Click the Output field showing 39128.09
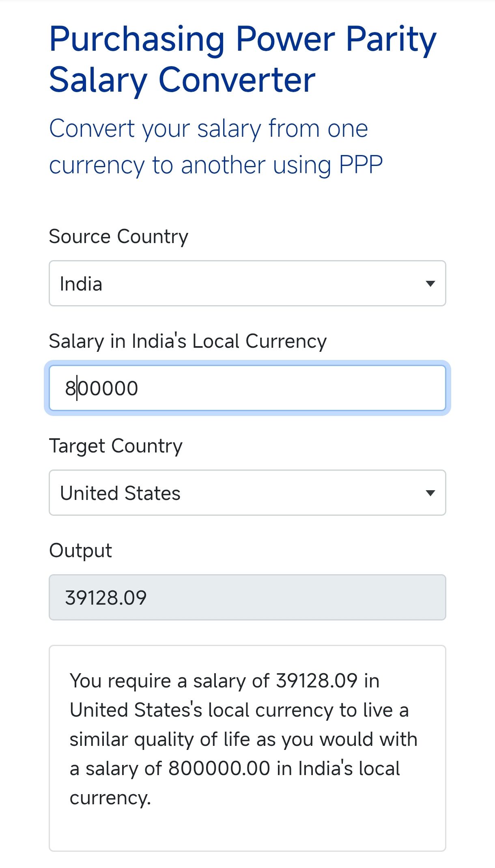495x868 pixels. pos(247,597)
